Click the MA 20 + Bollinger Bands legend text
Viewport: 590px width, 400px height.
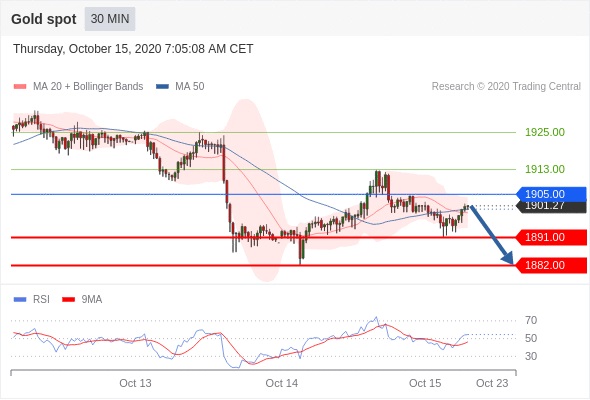click(88, 87)
